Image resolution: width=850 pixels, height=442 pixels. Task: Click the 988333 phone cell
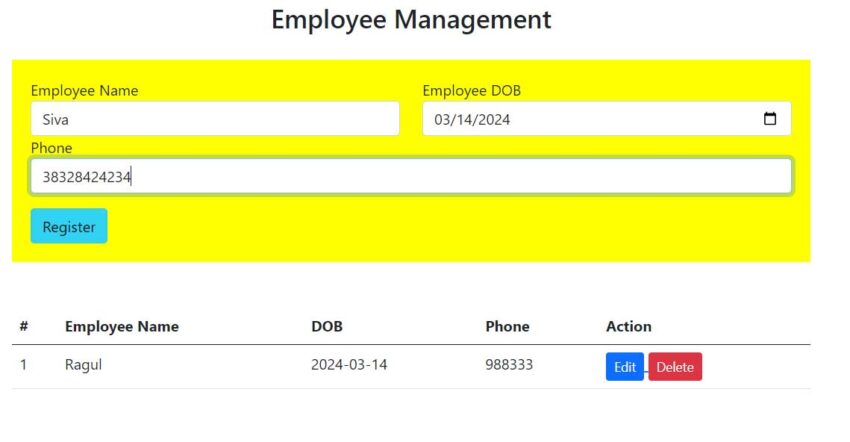(509, 365)
